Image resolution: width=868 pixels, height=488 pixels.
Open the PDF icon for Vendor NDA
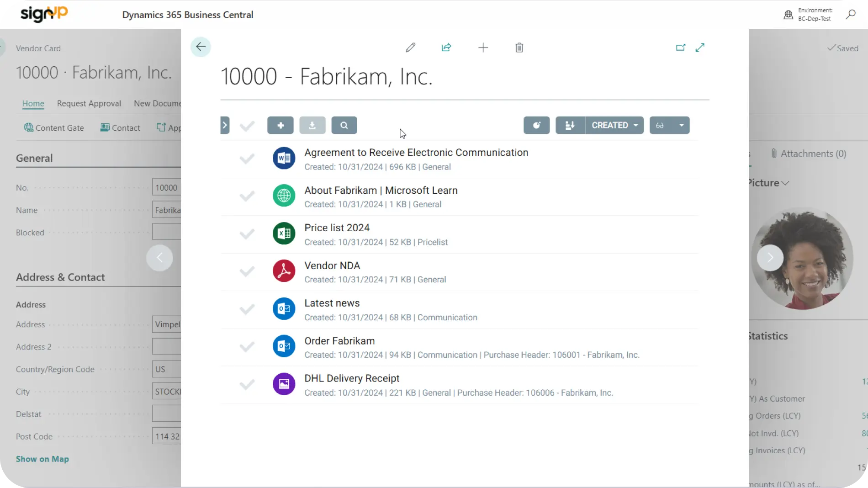click(x=284, y=271)
